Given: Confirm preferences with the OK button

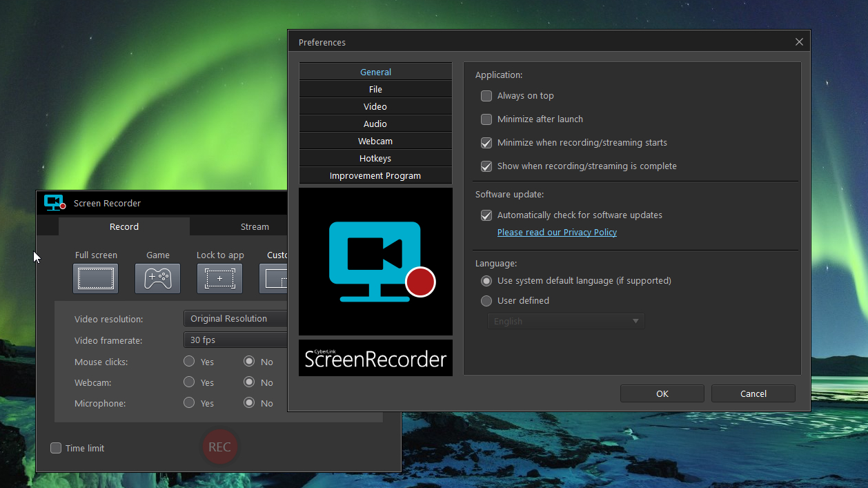Looking at the screenshot, I should pos(662,393).
